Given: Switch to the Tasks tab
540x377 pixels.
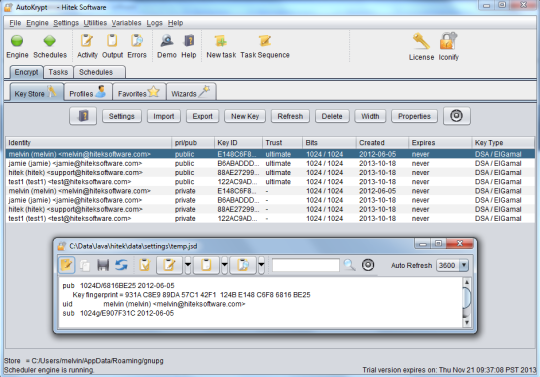Looking at the screenshot, I should coord(58,72).
